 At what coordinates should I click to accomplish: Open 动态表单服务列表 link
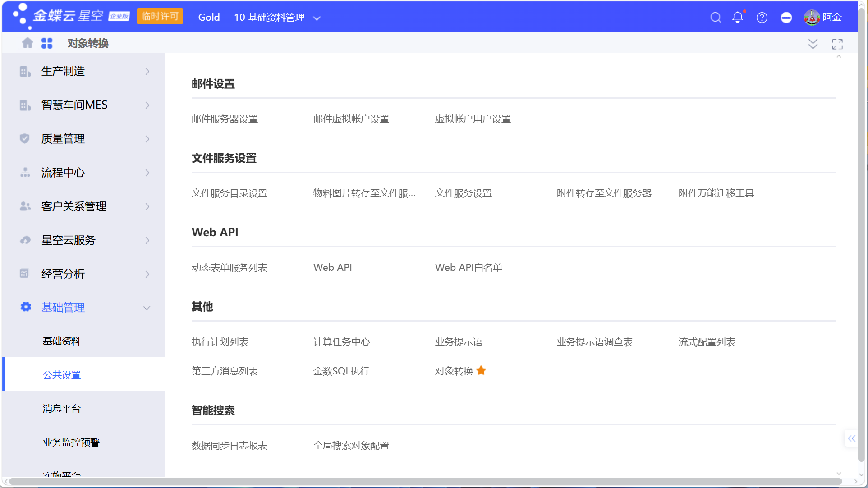coord(230,268)
